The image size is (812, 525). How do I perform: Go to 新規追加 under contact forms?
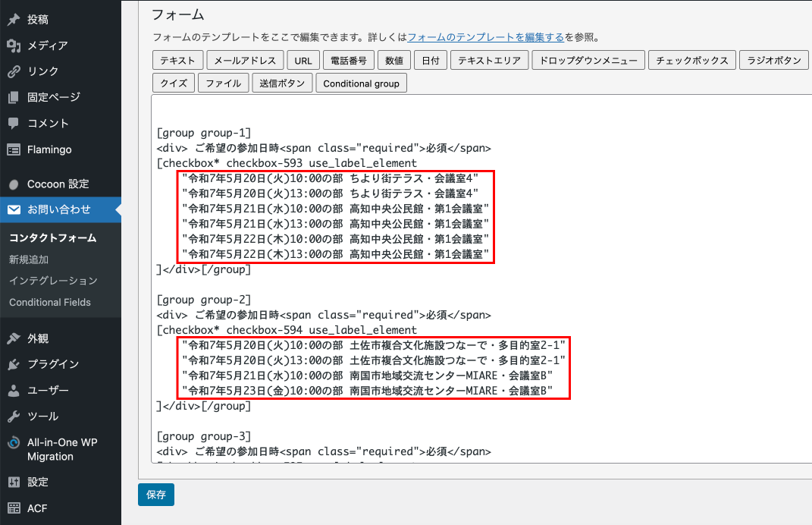click(x=29, y=259)
